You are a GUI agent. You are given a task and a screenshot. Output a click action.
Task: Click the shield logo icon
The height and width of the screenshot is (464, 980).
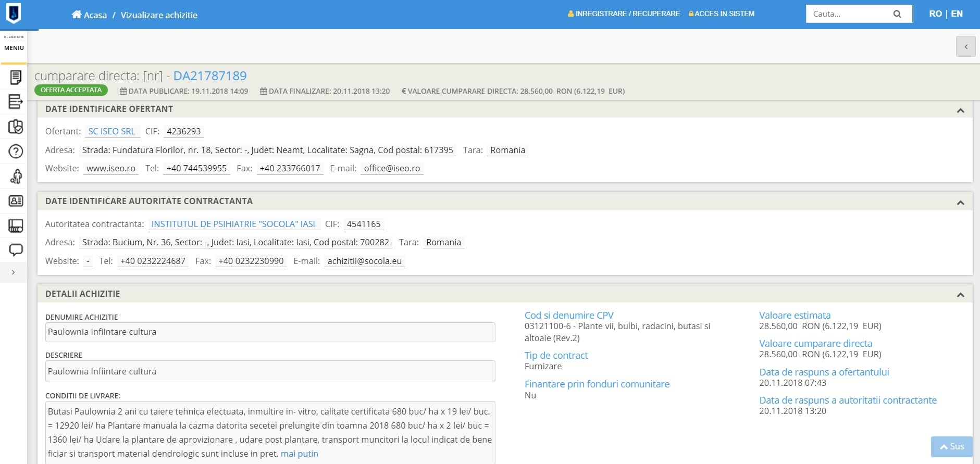pyautogui.click(x=14, y=13)
